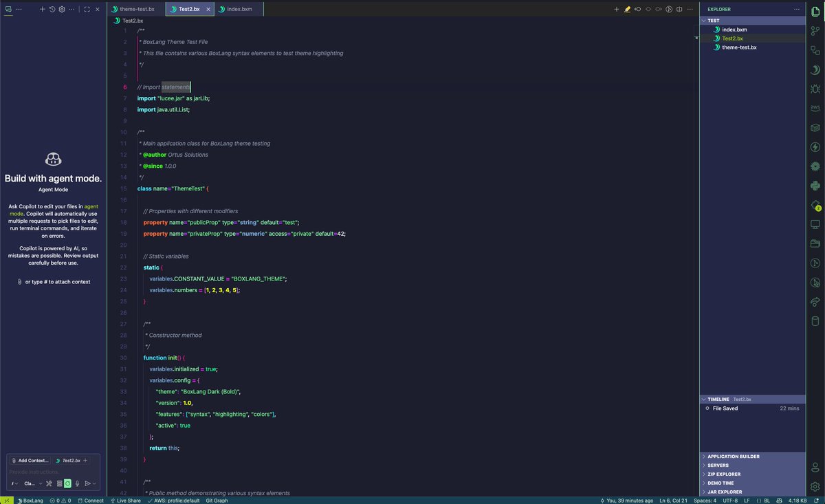The width and height of the screenshot is (825, 504).
Task: Open the Explorer view in activity bar
Action: tap(815, 11)
